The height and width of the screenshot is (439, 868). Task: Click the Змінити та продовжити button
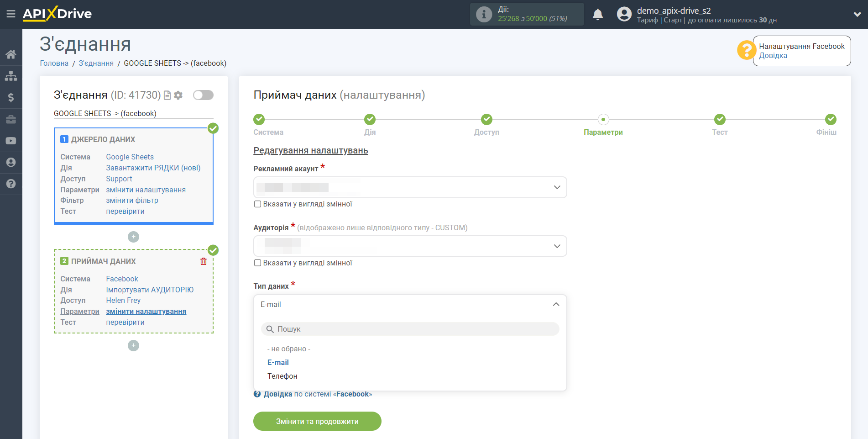click(317, 421)
